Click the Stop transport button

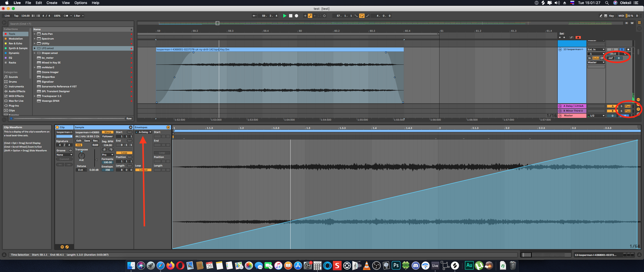pos(291,16)
